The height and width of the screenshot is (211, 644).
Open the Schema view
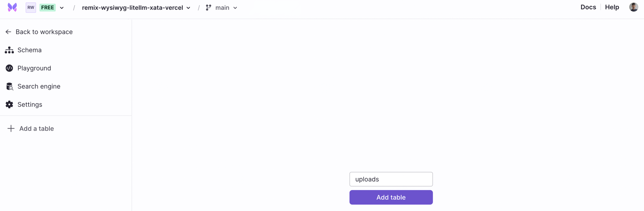coord(30,50)
